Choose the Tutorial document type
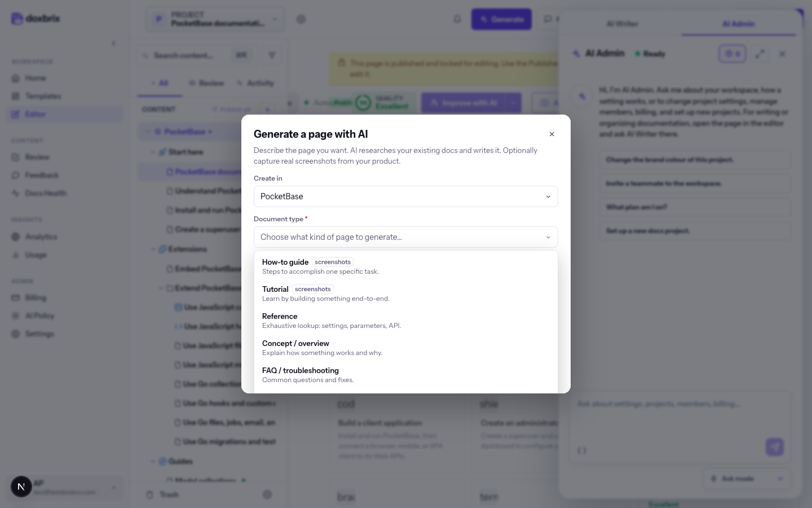Screen dimensions: 812x508 click(x=406, y=294)
